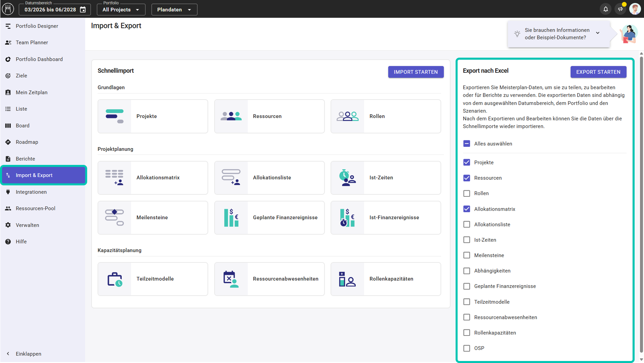Open the Plandaten scenario dropdown
Viewport: 644px width, 363px height.
point(174,10)
